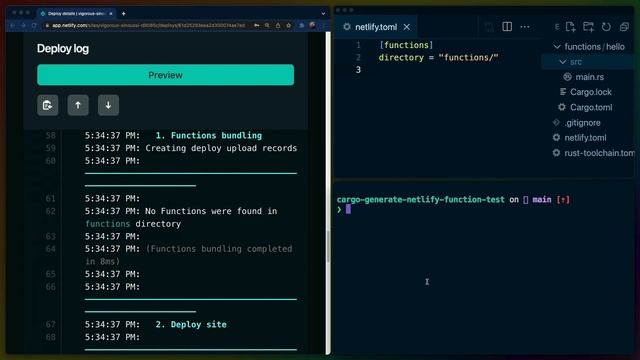Click the password key icon in address bar
The width and height of the screenshot is (640, 360).
[257, 25]
